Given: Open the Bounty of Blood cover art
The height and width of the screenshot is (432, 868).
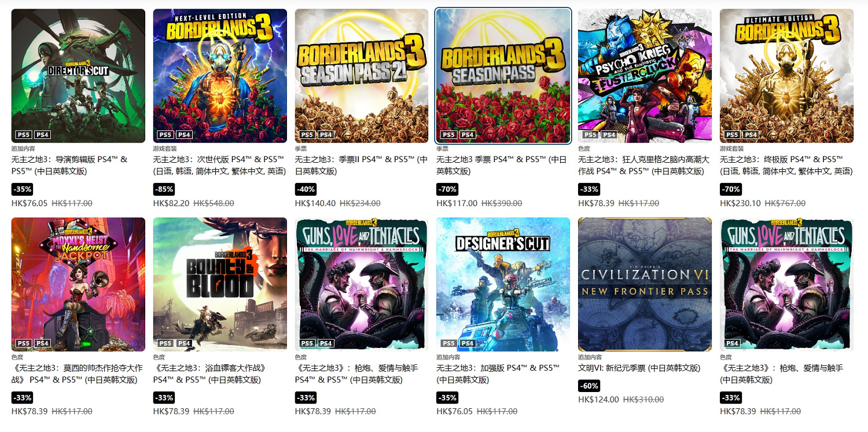Looking at the screenshot, I should tap(220, 284).
